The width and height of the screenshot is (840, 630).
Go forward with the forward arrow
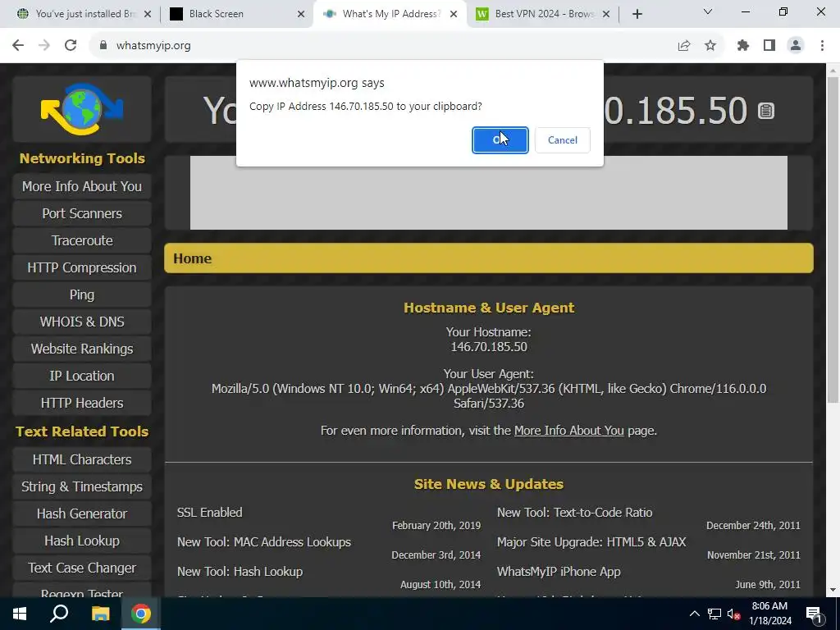click(44, 46)
